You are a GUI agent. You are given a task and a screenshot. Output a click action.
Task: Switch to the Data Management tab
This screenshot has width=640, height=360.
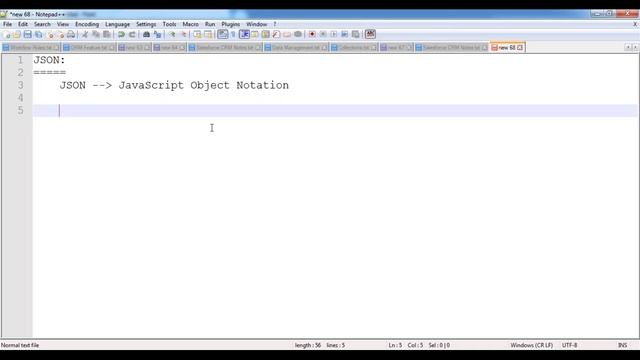click(x=296, y=48)
